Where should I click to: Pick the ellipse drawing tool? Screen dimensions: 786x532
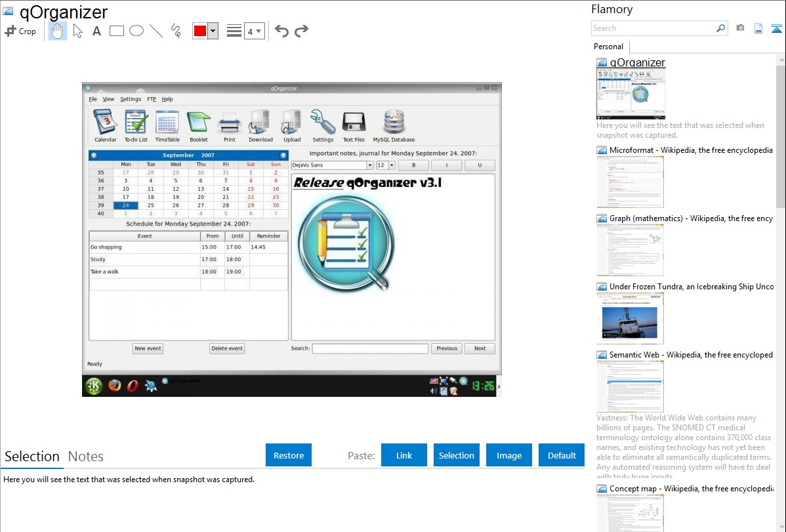pyautogui.click(x=136, y=31)
